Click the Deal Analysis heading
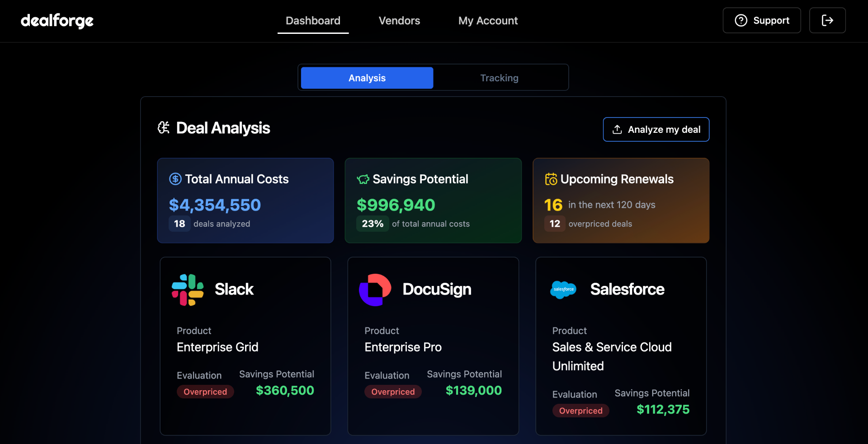The height and width of the screenshot is (444, 868). pyautogui.click(x=223, y=128)
